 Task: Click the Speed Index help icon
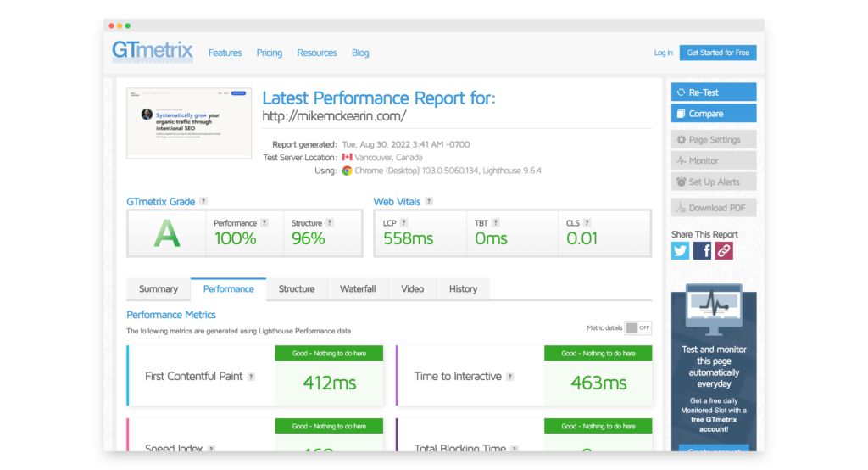coord(211,449)
